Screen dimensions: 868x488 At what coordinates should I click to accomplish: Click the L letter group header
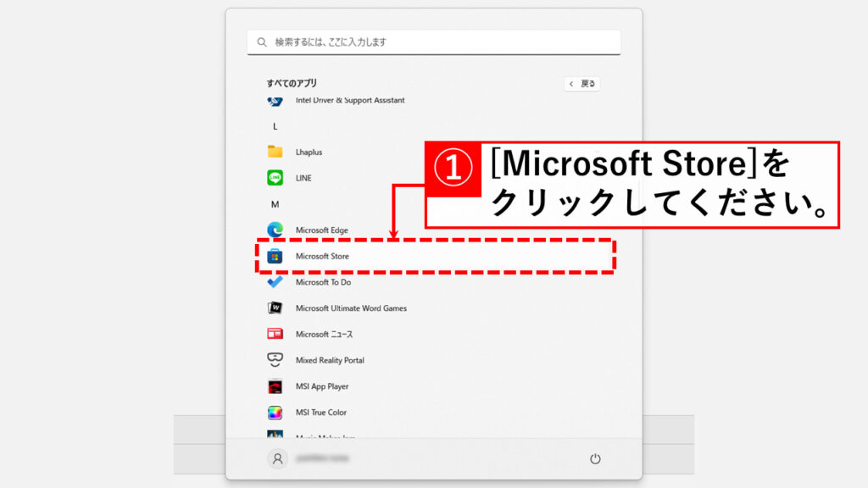click(x=275, y=126)
